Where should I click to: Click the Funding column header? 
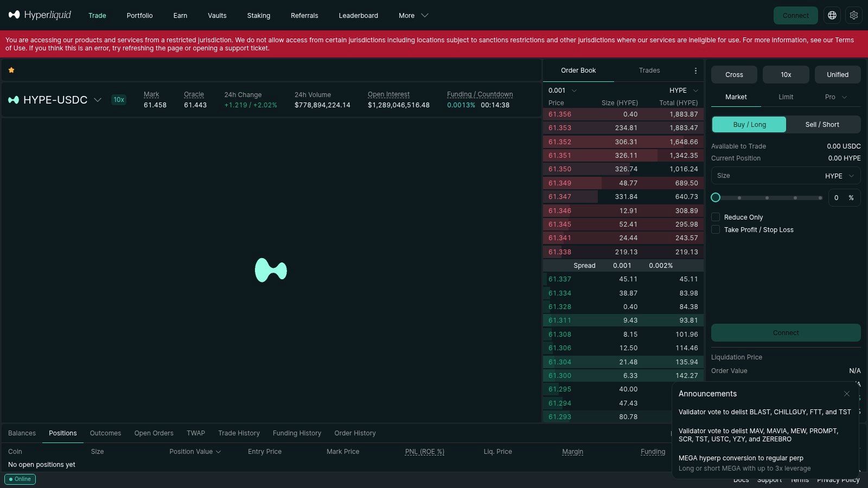coord(653,452)
